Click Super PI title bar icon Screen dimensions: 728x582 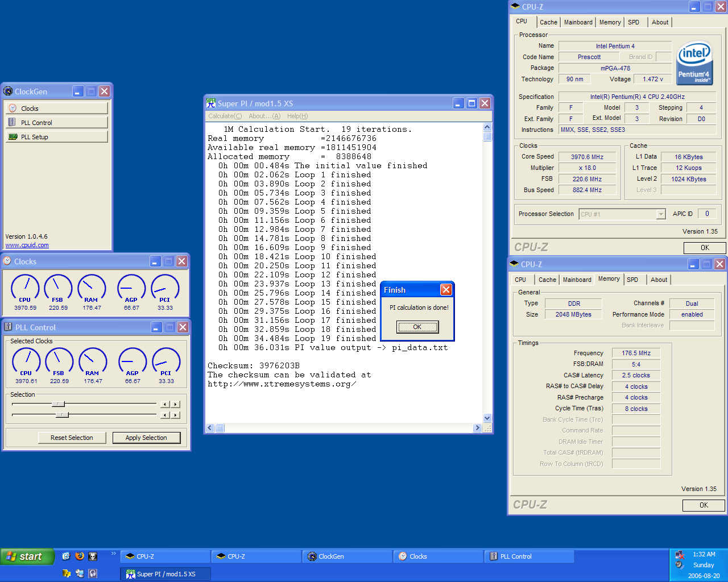(x=211, y=103)
